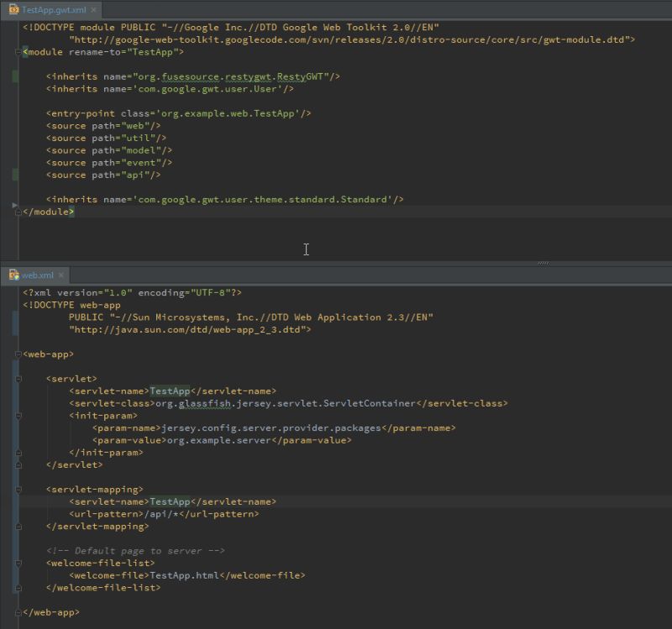Click the green change marker beside RestyGWT inherits line
Screen dimensions: 672x629
[15, 76]
